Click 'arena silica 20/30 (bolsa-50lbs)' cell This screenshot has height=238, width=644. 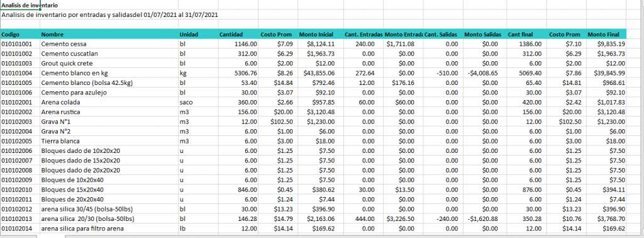pos(109,218)
